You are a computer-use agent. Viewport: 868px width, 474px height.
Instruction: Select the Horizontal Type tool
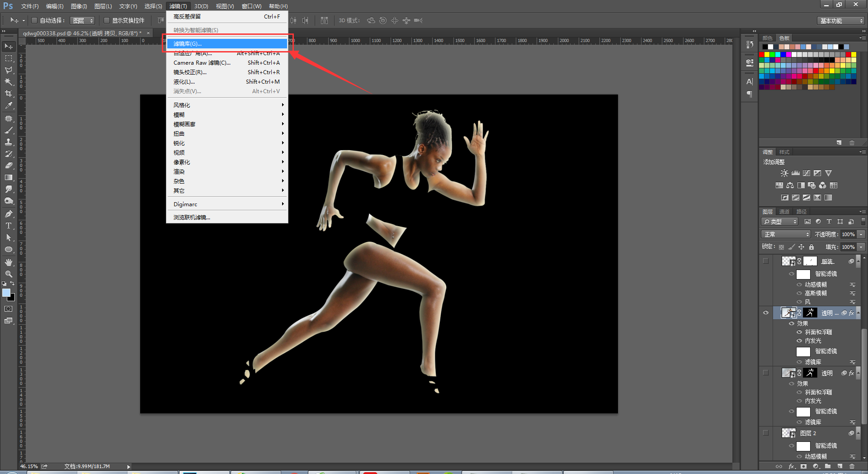(9, 226)
